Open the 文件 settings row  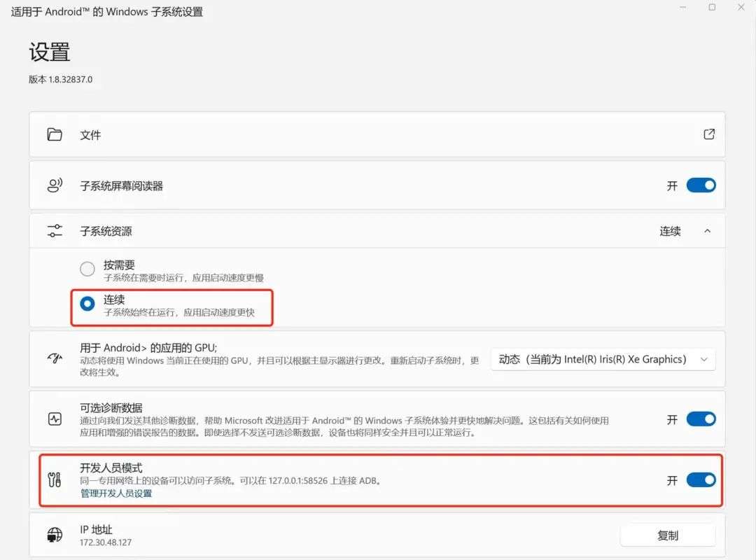[x=377, y=134]
